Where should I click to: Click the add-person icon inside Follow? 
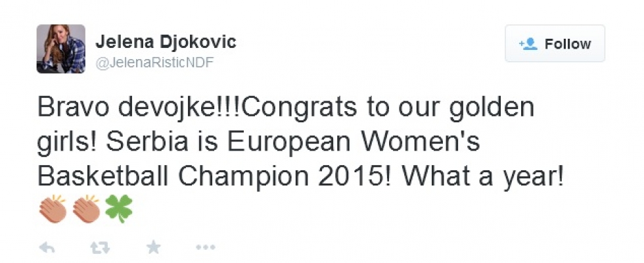[x=528, y=44]
